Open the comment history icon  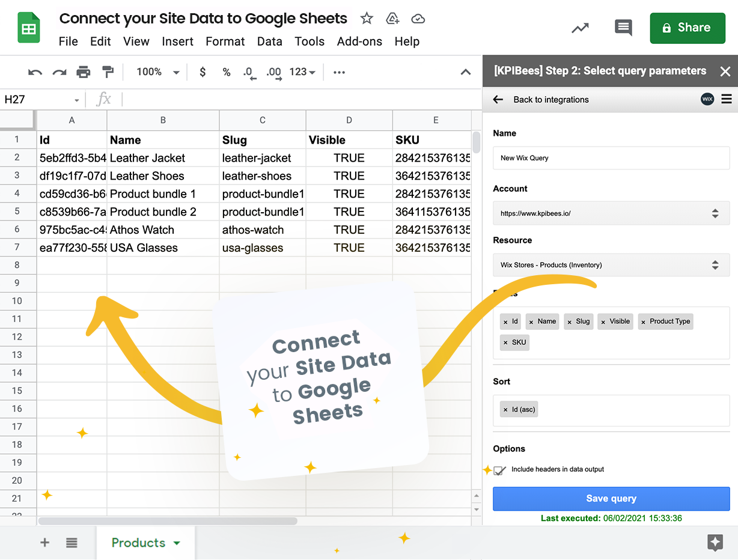pyautogui.click(x=623, y=28)
